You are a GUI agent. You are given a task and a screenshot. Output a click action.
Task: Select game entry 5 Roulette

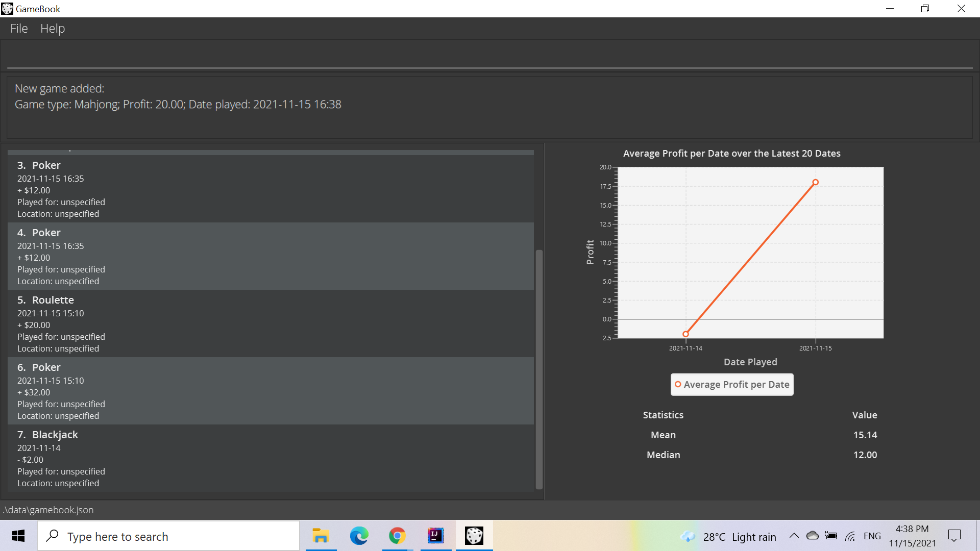[x=271, y=323]
